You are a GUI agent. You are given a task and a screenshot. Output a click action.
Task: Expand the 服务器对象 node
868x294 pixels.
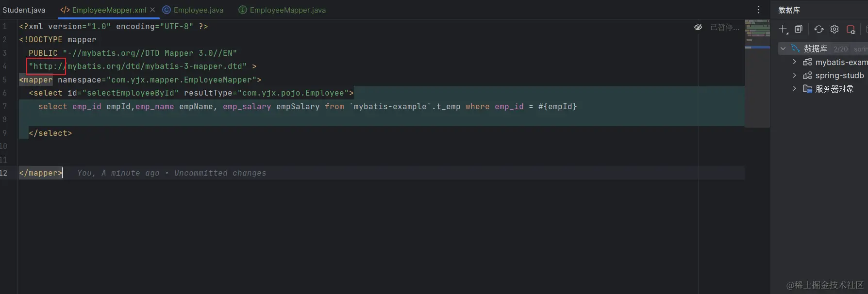[794, 88]
